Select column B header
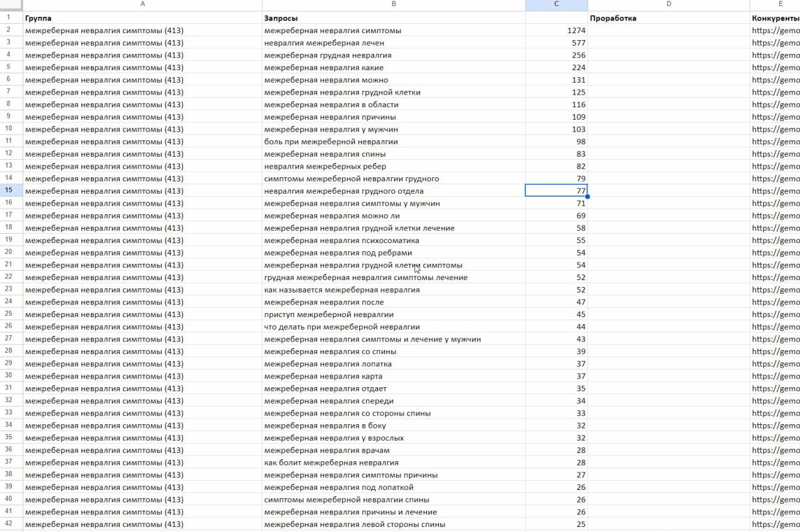Viewport: 800px width, 532px height. (394, 4)
